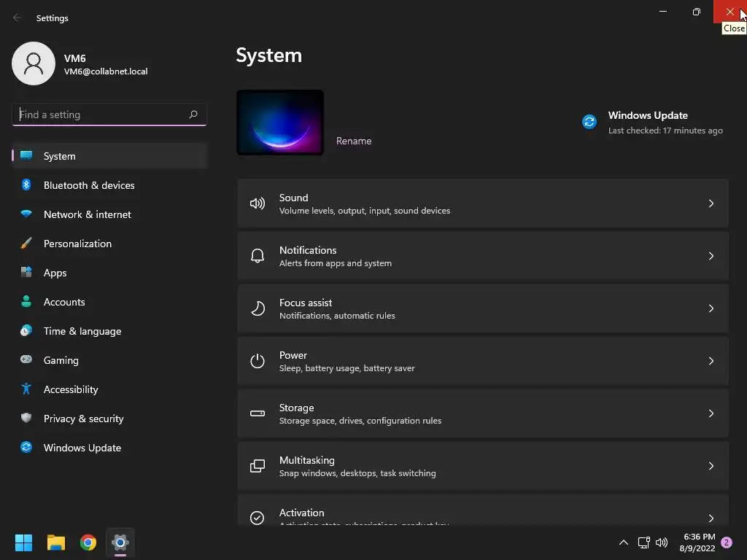Viewport: 747px width, 560px height.
Task: Expand Storage settings chevron
Action: coord(711,413)
